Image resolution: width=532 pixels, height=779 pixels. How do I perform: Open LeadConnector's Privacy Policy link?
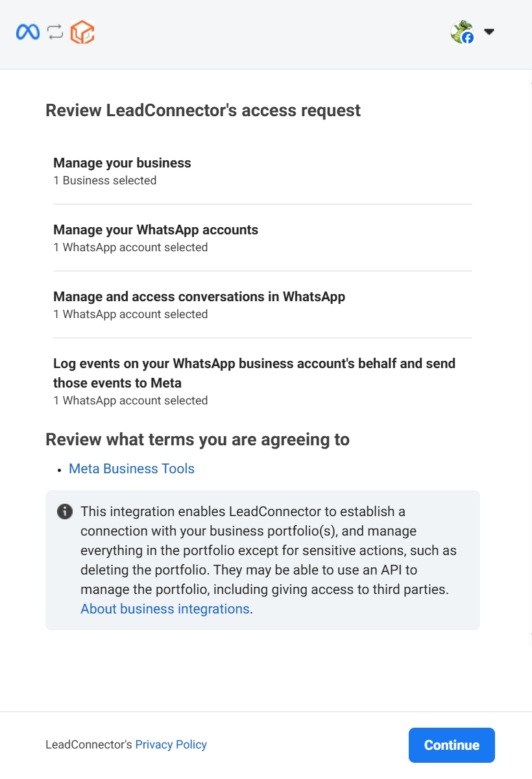[x=171, y=745]
